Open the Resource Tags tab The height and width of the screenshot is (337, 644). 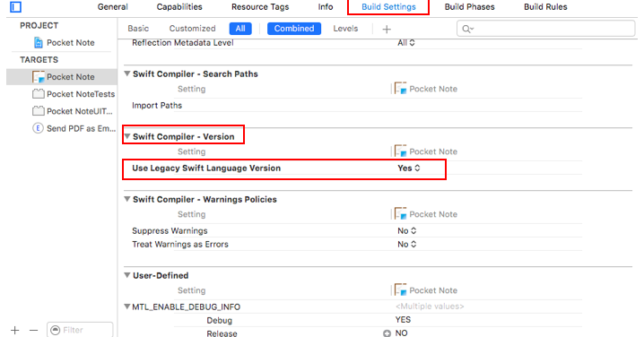pyautogui.click(x=260, y=7)
